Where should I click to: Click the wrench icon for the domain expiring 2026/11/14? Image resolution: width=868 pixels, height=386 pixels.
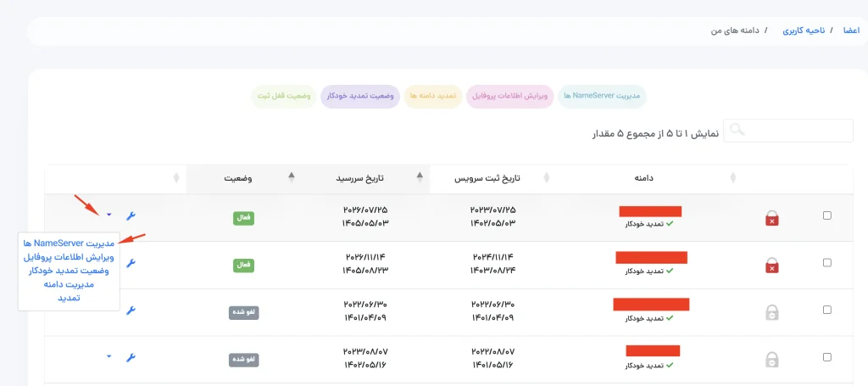[x=131, y=264]
